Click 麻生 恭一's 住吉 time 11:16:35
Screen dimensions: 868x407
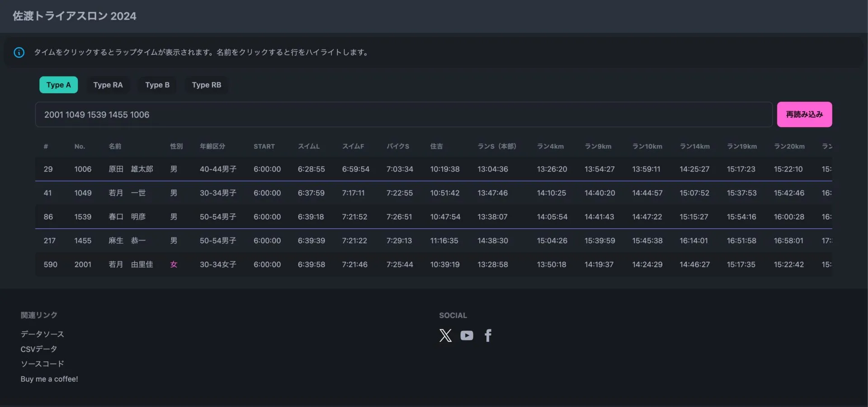444,241
